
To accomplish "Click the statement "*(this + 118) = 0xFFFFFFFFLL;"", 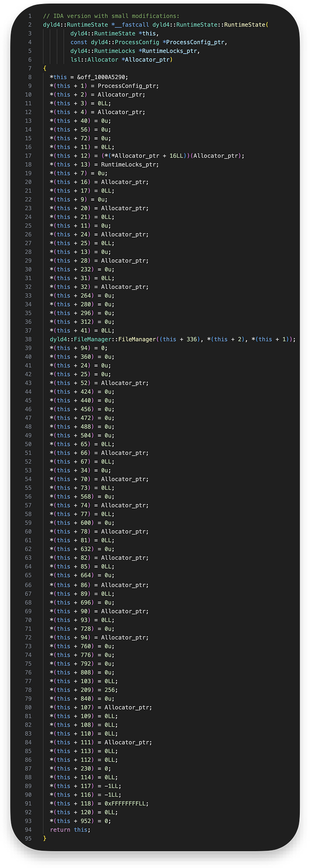I will click(x=99, y=804).
